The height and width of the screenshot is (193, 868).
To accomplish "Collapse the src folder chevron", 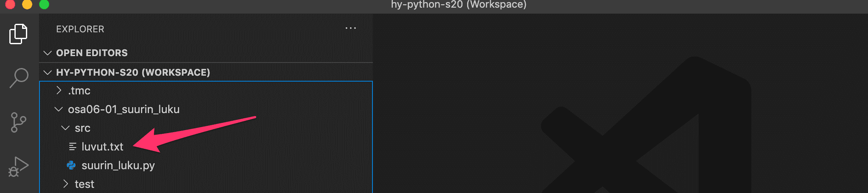I will click(65, 128).
